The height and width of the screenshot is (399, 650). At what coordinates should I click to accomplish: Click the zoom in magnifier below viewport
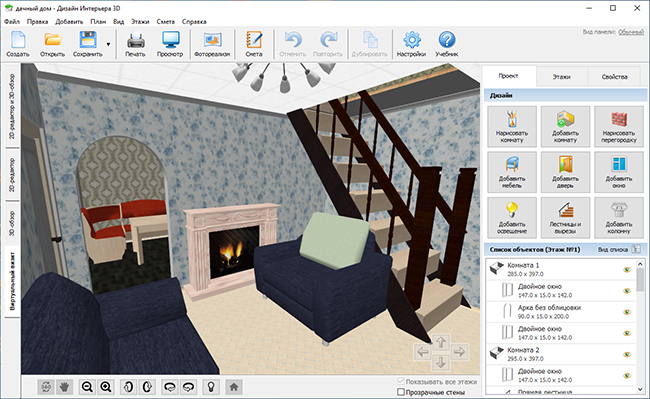pyautogui.click(x=107, y=387)
